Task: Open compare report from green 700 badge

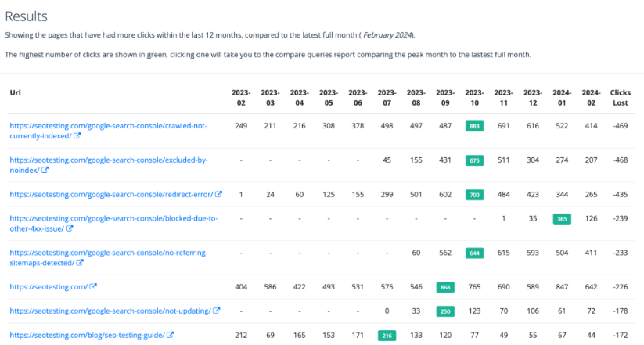Action: click(x=474, y=194)
